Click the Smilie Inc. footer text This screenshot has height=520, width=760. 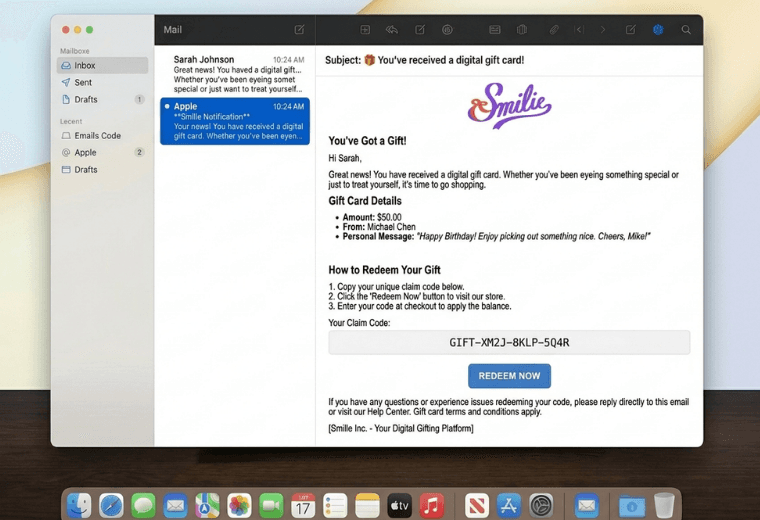tap(401, 428)
